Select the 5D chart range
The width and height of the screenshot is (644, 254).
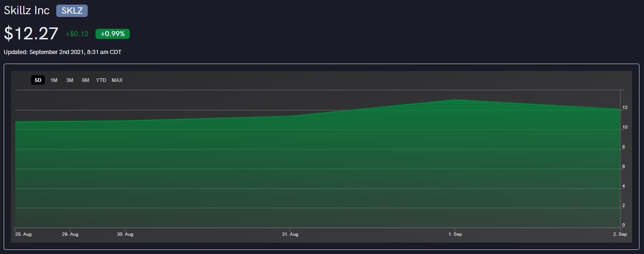click(38, 80)
